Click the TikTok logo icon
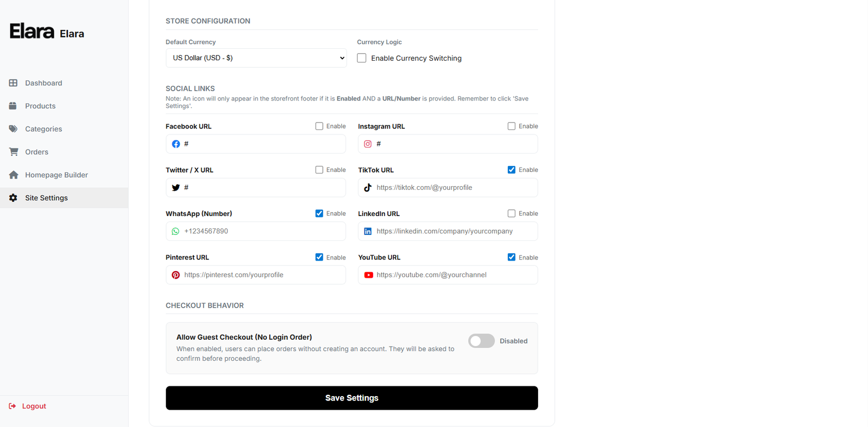The width and height of the screenshot is (868, 427). click(x=368, y=188)
